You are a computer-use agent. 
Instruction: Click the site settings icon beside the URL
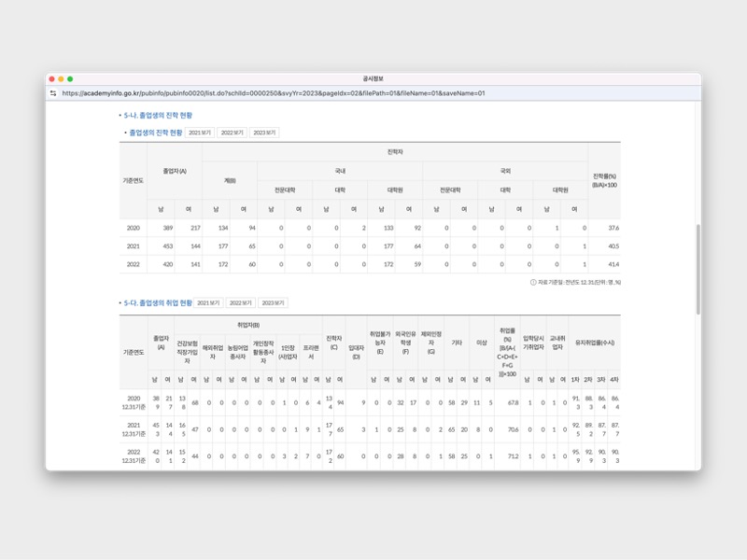click(x=53, y=93)
